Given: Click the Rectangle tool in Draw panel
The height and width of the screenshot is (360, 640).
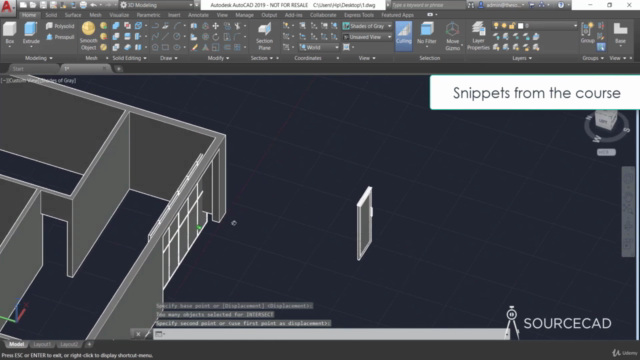Looking at the screenshot, I should tap(165, 48).
